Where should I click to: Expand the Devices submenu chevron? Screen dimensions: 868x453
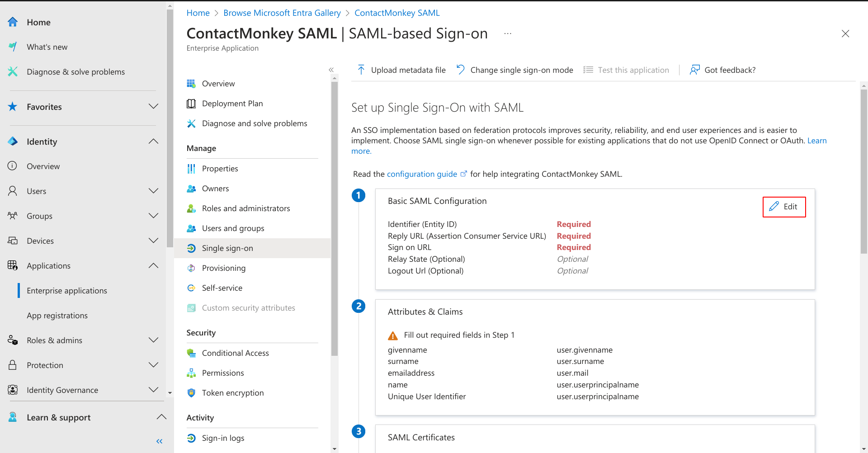tap(154, 241)
